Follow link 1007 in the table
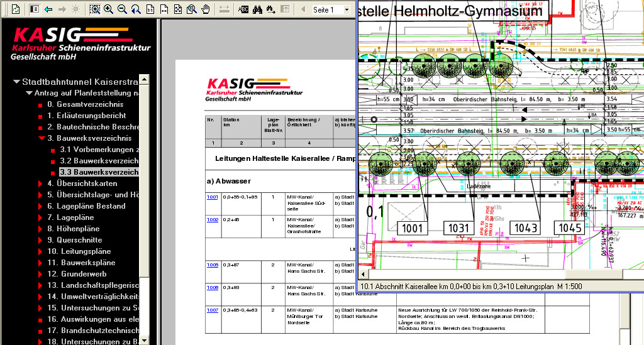The image size is (644, 345). point(213,310)
